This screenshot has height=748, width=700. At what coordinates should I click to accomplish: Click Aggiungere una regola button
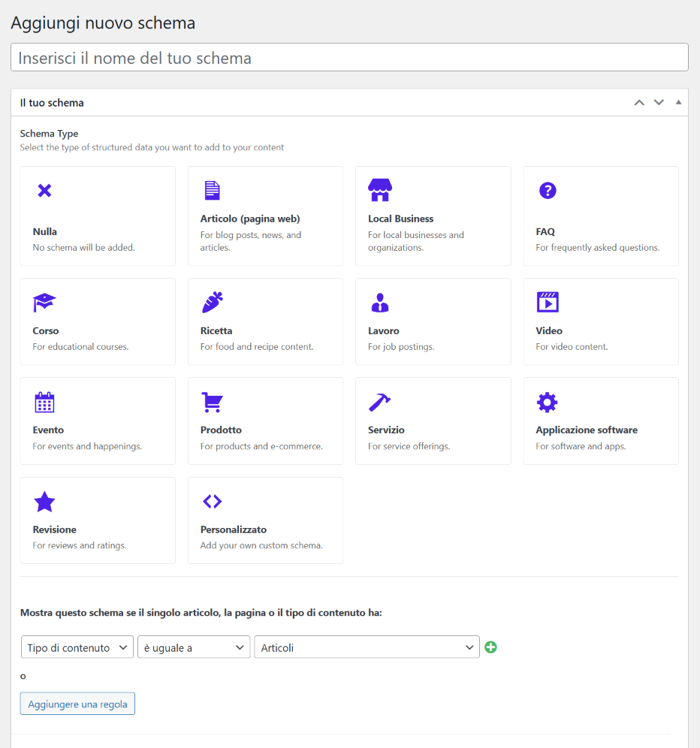coord(77,704)
